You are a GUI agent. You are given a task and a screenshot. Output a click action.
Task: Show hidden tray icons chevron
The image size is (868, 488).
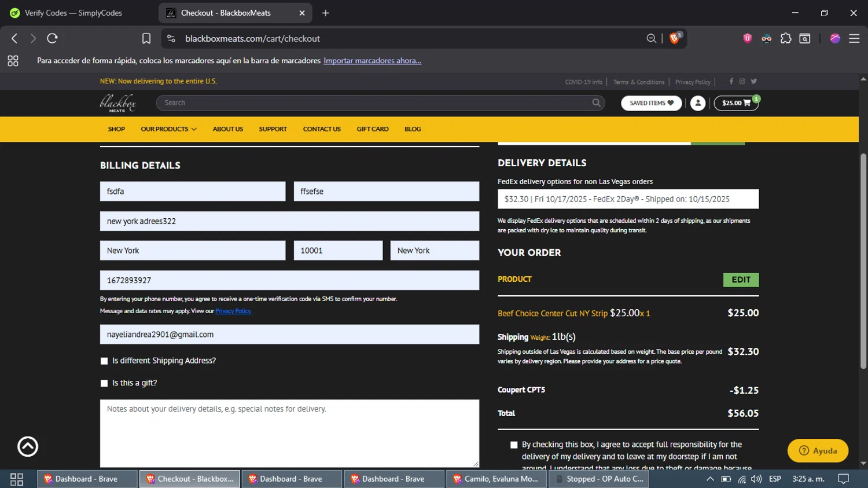click(710, 479)
